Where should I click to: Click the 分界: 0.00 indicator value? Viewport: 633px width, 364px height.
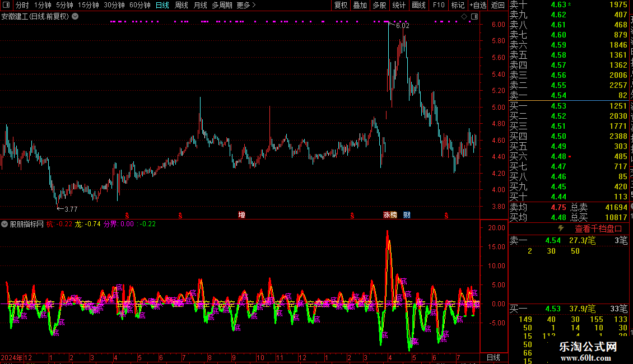click(x=119, y=224)
